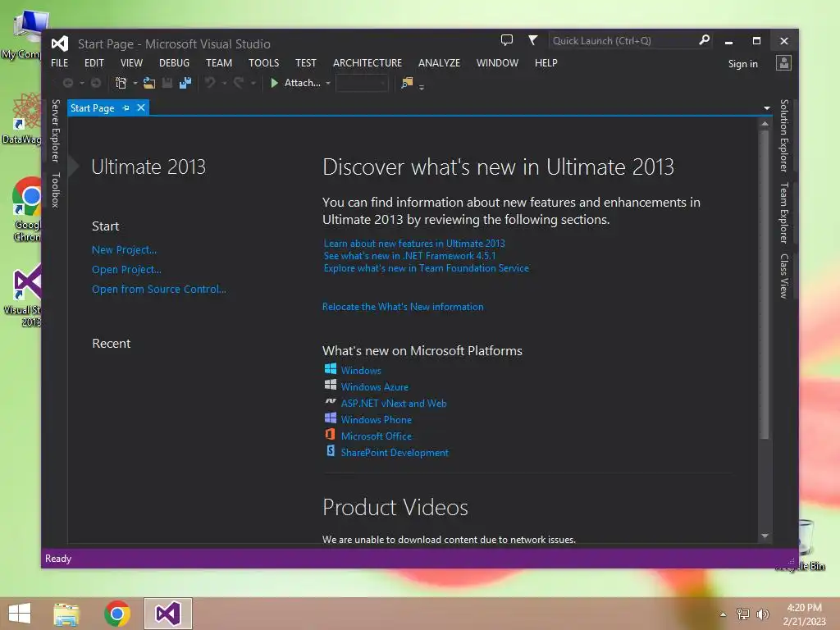Click the Visual Studio taskbar button
840x630 pixels.
tap(167, 614)
